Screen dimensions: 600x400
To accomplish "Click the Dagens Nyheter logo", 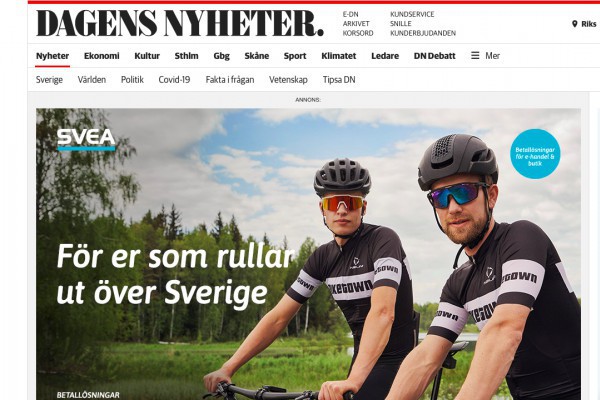I will click(x=180, y=24).
